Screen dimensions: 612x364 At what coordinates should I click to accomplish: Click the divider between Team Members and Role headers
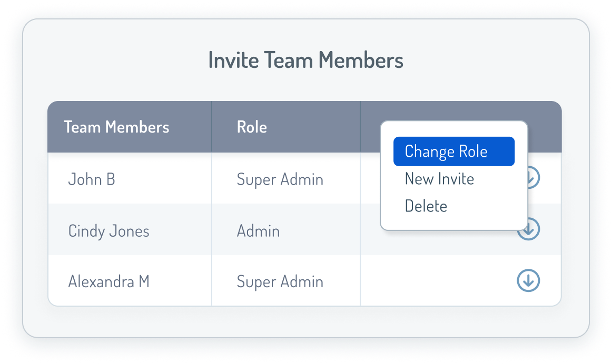click(x=212, y=127)
